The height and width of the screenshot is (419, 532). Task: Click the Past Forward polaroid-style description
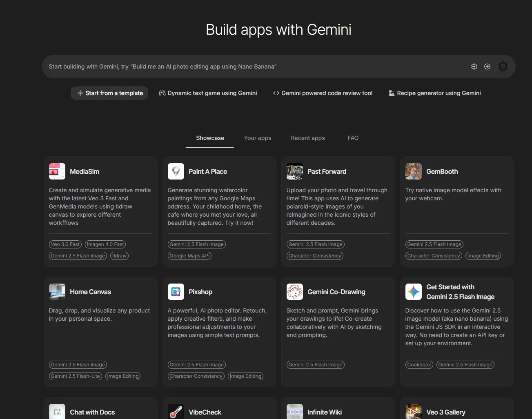pos(337,206)
